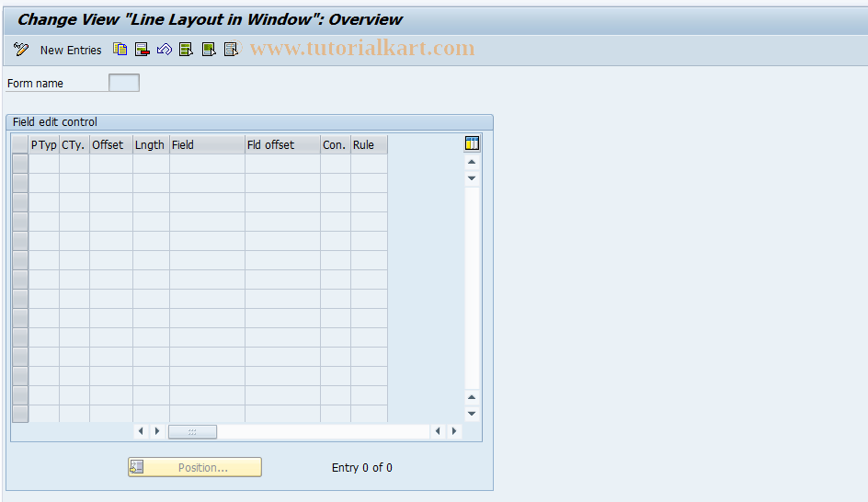Click the Deselect All toolbar icon
Screen dimensions: 868x502
pos(231,50)
